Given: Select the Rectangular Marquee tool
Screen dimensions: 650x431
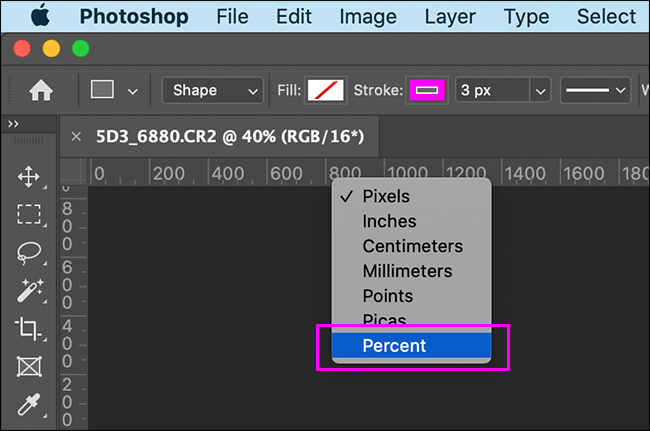Looking at the screenshot, I should 29,215.
